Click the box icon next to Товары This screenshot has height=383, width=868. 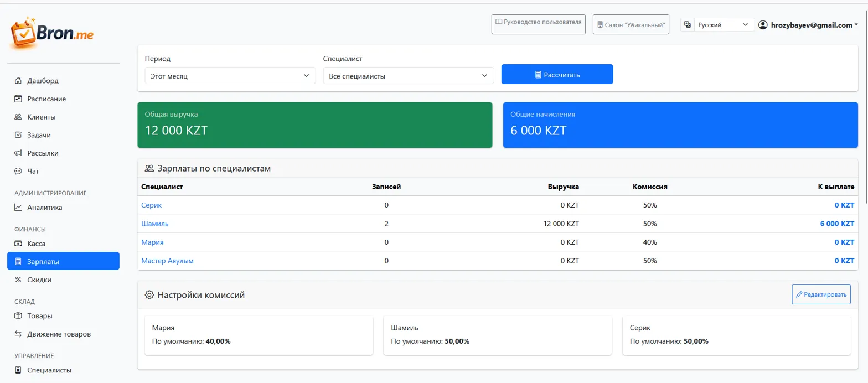click(18, 317)
